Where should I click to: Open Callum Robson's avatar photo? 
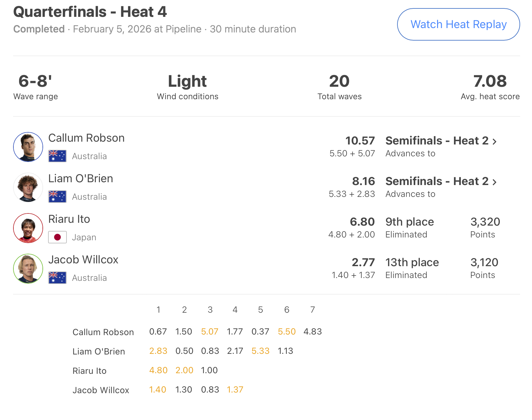pyautogui.click(x=28, y=147)
